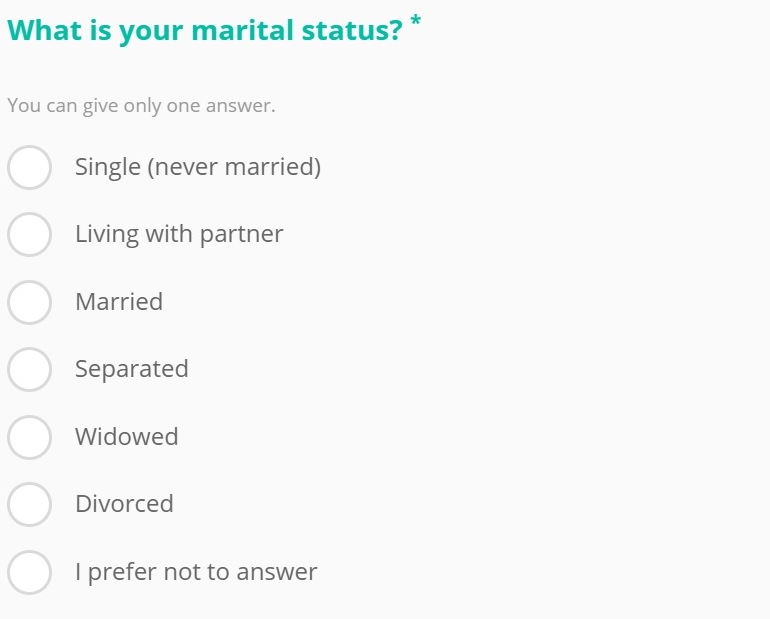Click the 'Single (never married)' label text

[198, 167]
